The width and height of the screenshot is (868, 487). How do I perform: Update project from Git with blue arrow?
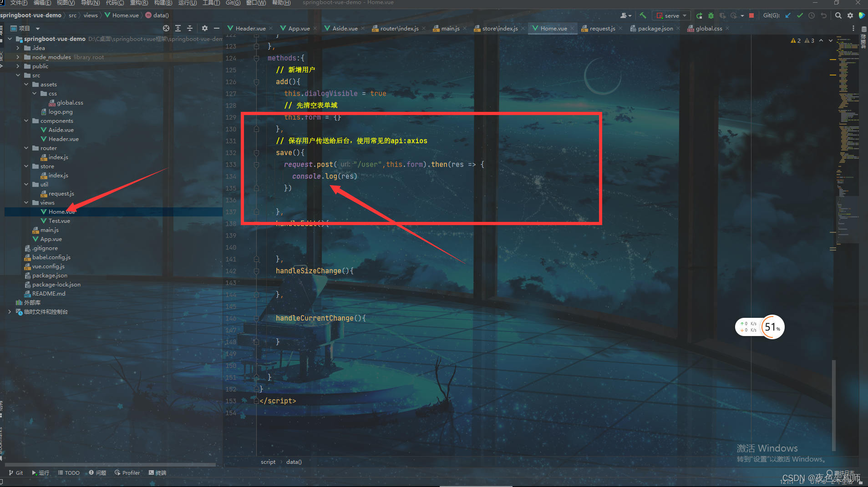pos(788,15)
